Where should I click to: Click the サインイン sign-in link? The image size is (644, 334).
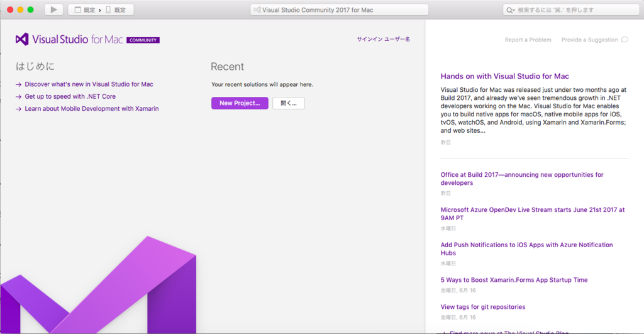point(383,40)
